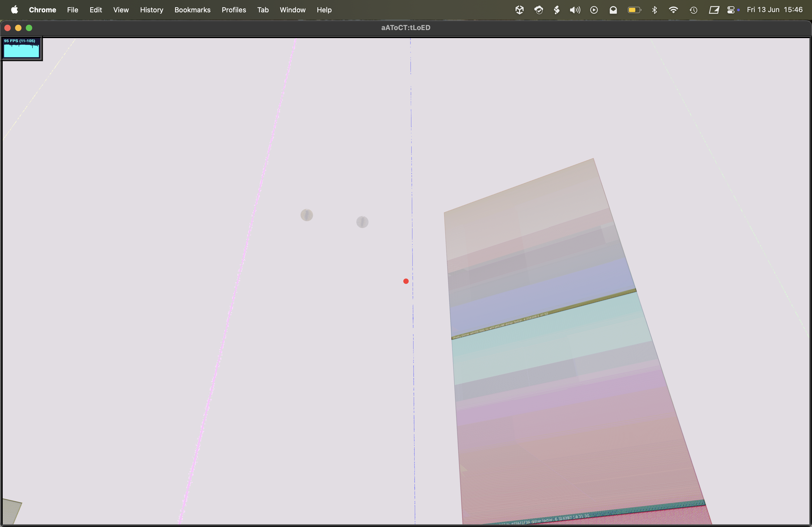The width and height of the screenshot is (812, 527).
Task: Open the Bookmarks menu
Action: [193, 10]
